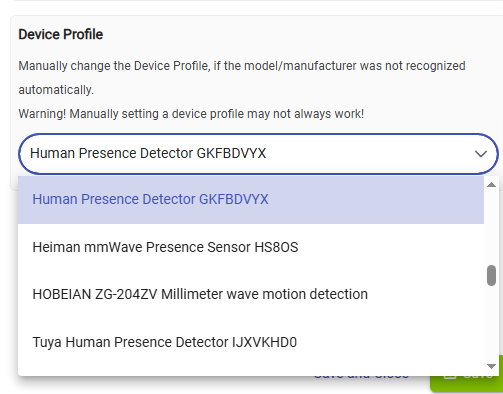Click the dropdown list scrollbar thumb
This screenshot has height=394, width=503.
pos(491,275)
